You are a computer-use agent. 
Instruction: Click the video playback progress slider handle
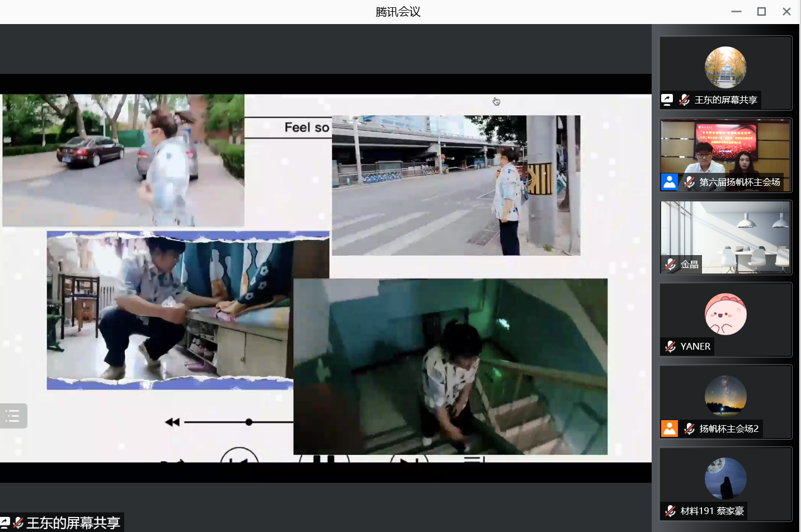pyautogui.click(x=248, y=422)
